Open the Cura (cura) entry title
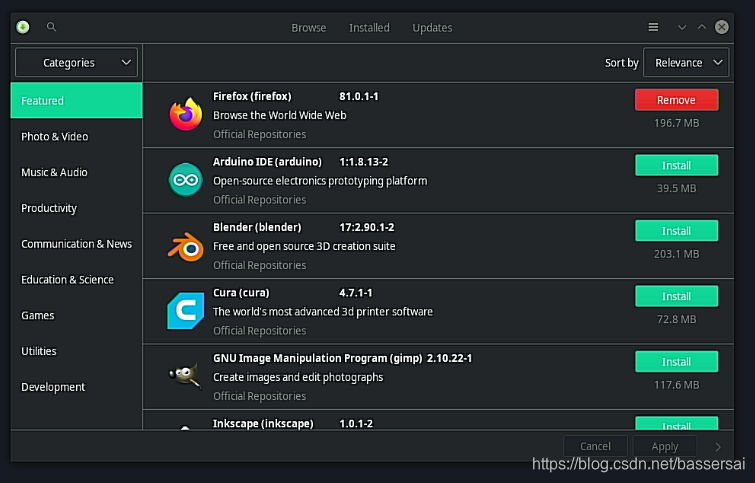 241,293
